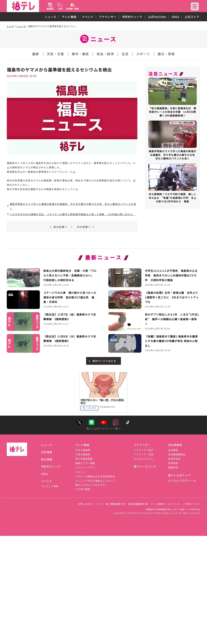Open the 11月6日（木）クマ目撃情報 headline

pyautogui.click(x=70, y=339)
